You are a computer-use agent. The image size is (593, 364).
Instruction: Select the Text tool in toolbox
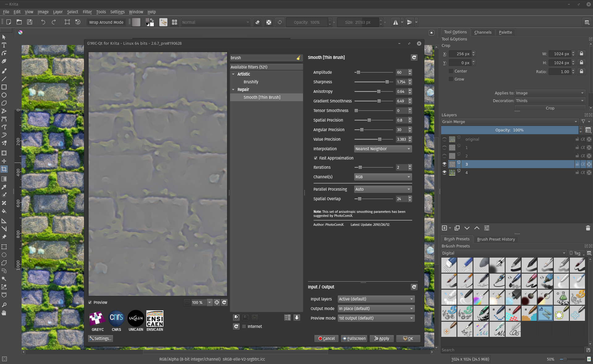pyautogui.click(x=4, y=45)
